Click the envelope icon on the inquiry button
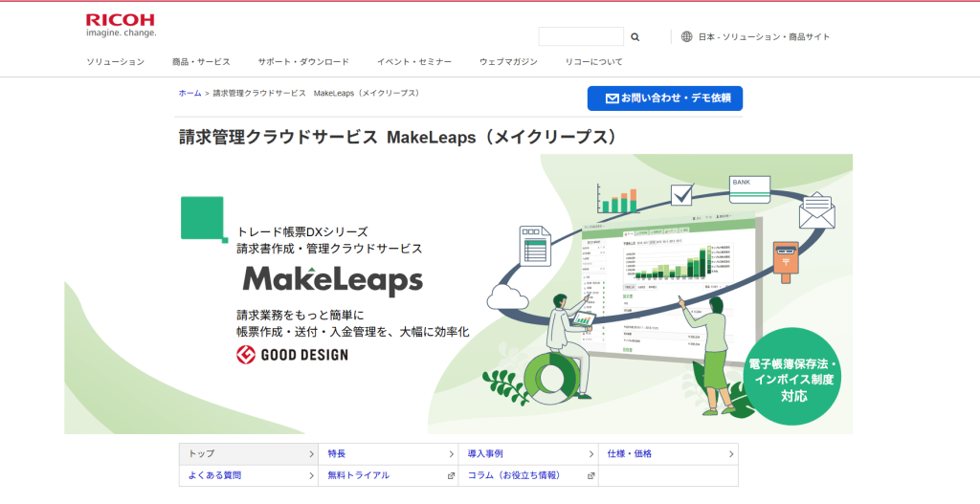The width and height of the screenshot is (980, 504). (612, 99)
